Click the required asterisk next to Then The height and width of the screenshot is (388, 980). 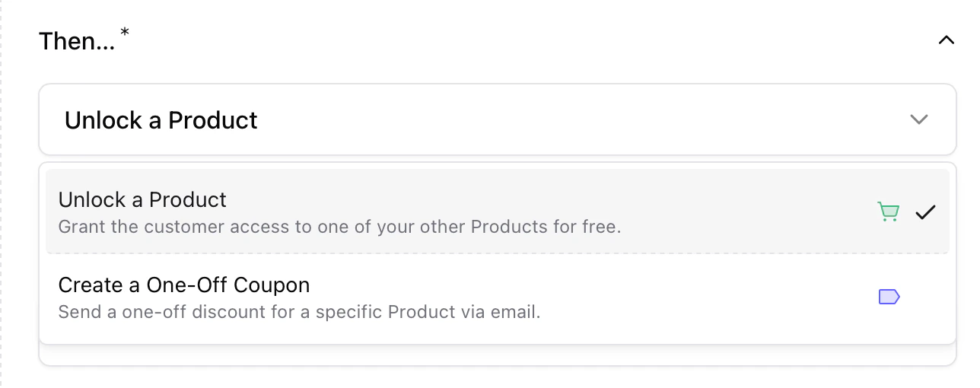(x=125, y=32)
